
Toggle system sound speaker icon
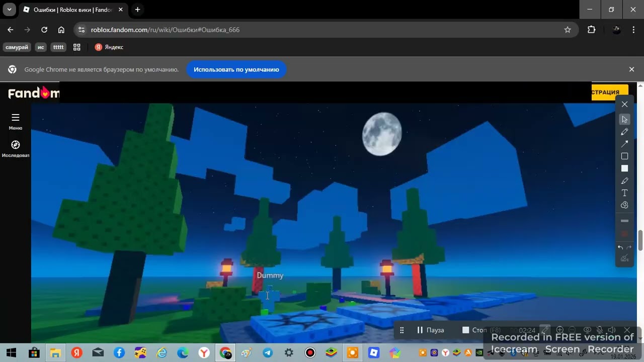click(612, 330)
